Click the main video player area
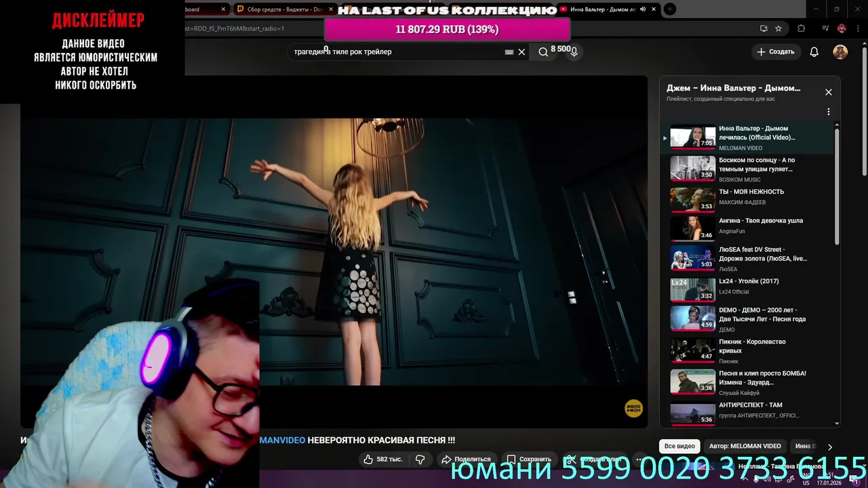 tap(334, 251)
